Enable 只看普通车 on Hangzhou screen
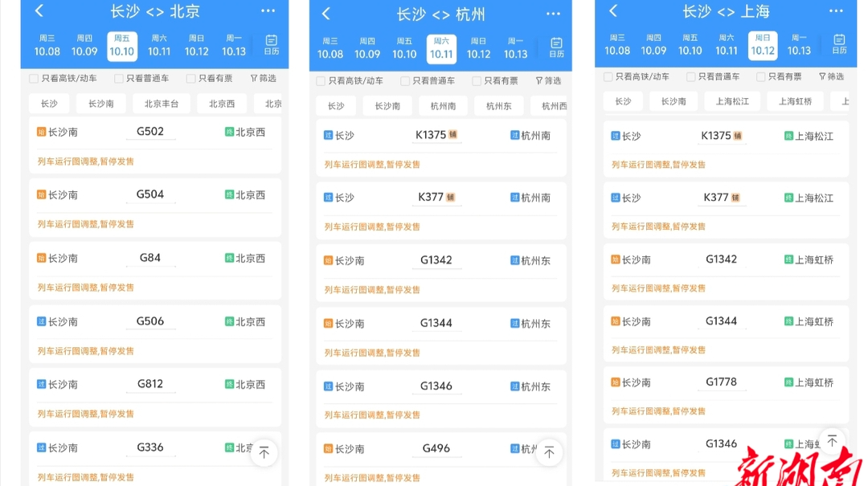Screen dimensions: 868x486 pyautogui.click(x=405, y=81)
